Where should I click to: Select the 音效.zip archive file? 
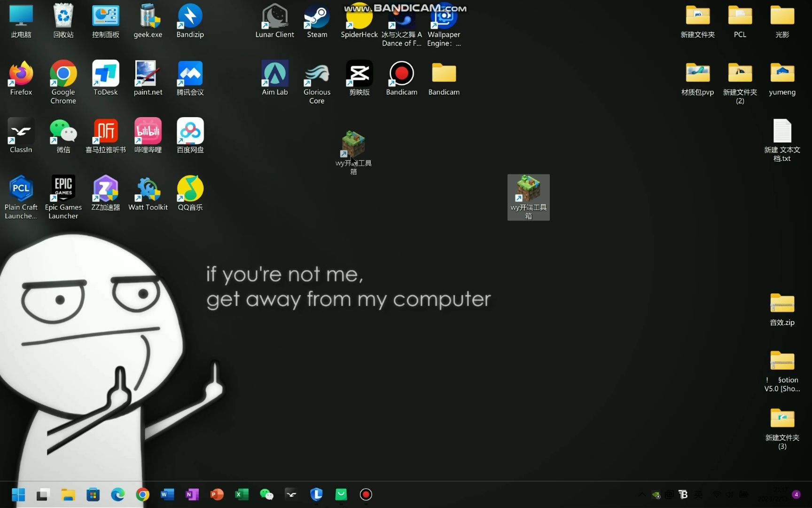782,309
